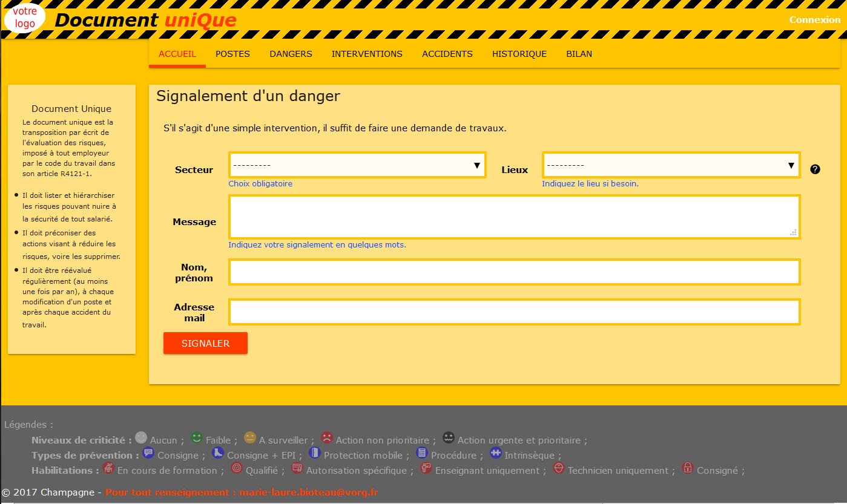The width and height of the screenshot is (847, 504).
Task: Click the black Action urgente et prioritaire icon
Action: [x=449, y=437]
